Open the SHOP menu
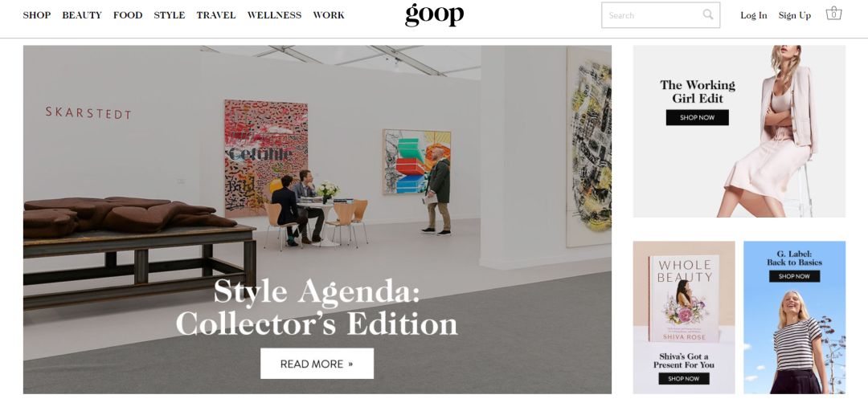The image size is (868, 403). pos(36,15)
